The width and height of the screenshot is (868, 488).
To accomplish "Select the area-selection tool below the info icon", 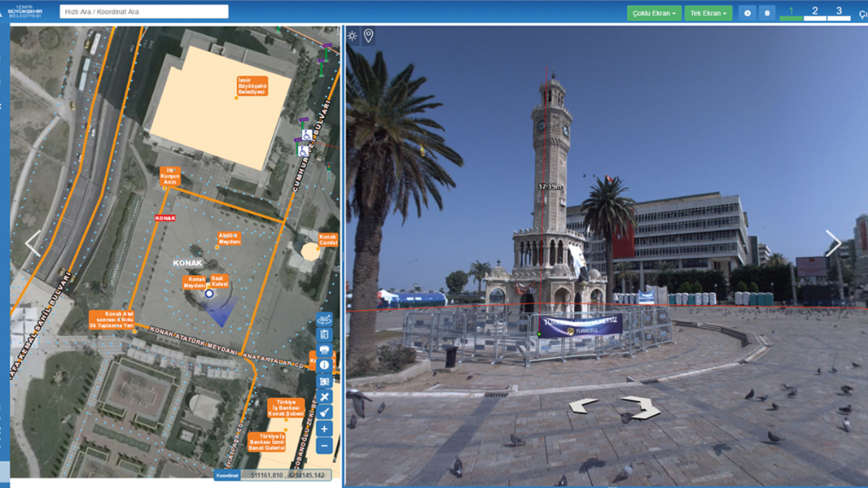I will [x=324, y=381].
